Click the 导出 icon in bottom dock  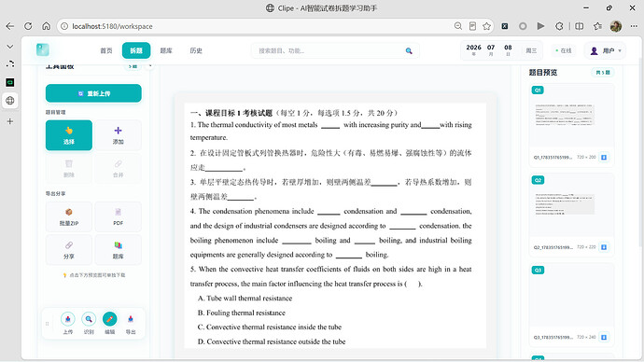tap(131, 319)
